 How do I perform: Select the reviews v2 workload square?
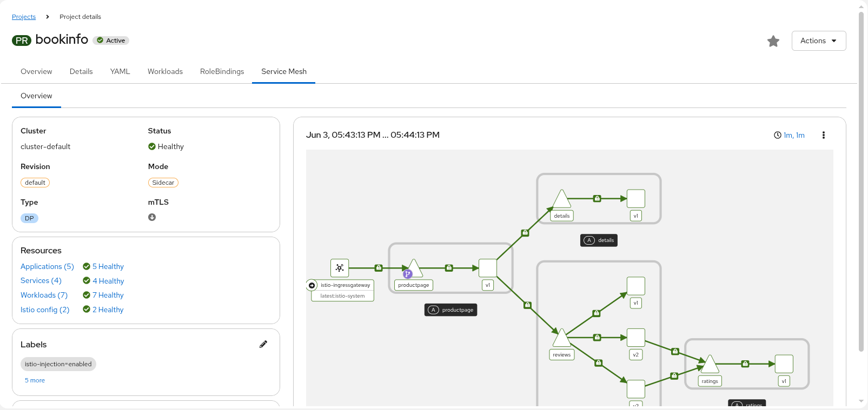[x=636, y=338]
